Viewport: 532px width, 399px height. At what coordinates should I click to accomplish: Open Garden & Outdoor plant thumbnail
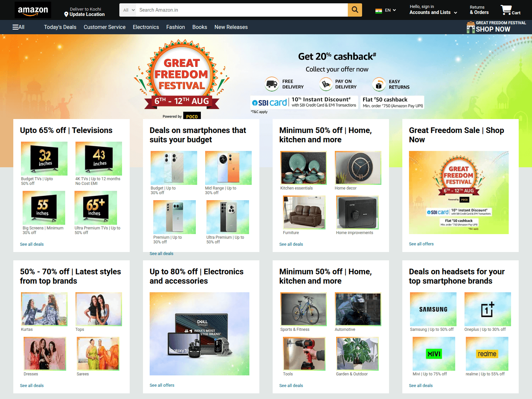(357, 354)
